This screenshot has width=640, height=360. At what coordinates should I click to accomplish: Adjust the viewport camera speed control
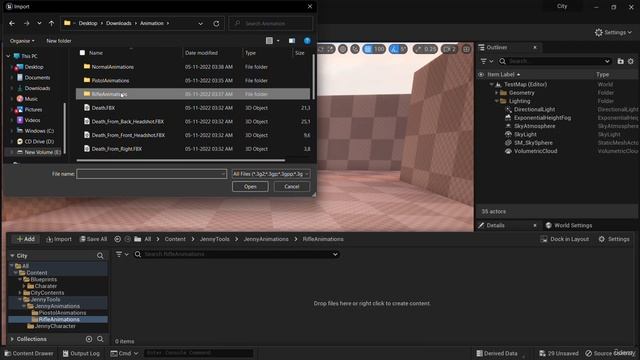point(449,49)
